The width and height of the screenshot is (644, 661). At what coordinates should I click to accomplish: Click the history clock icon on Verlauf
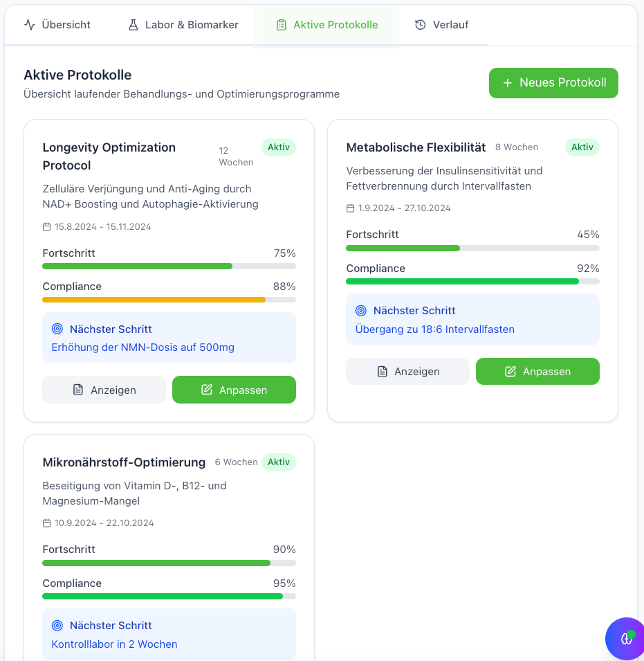click(421, 25)
